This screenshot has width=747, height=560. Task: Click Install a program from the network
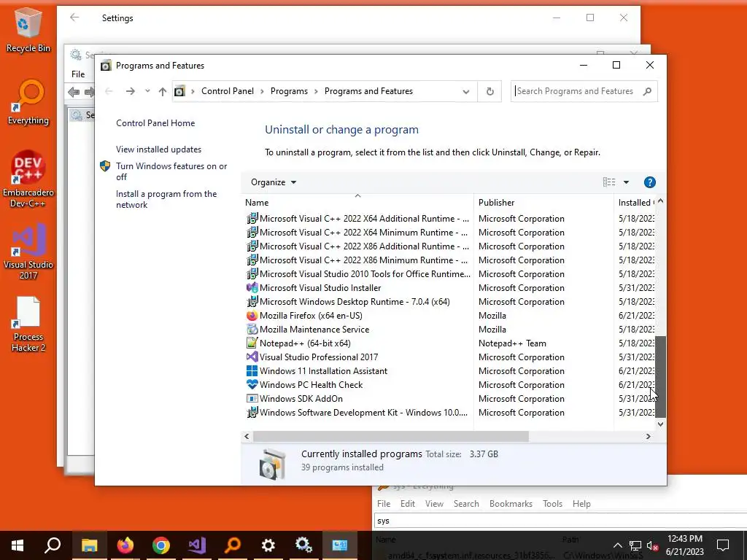166,200
